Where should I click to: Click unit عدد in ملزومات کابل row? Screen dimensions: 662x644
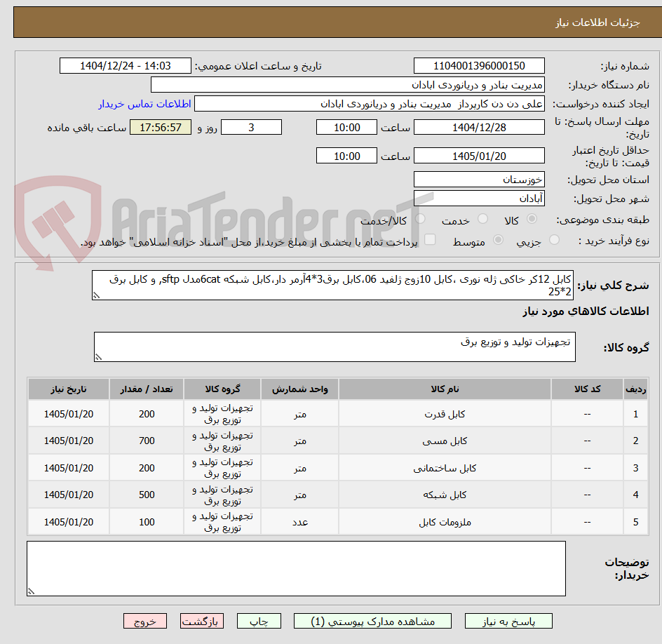tap(299, 523)
